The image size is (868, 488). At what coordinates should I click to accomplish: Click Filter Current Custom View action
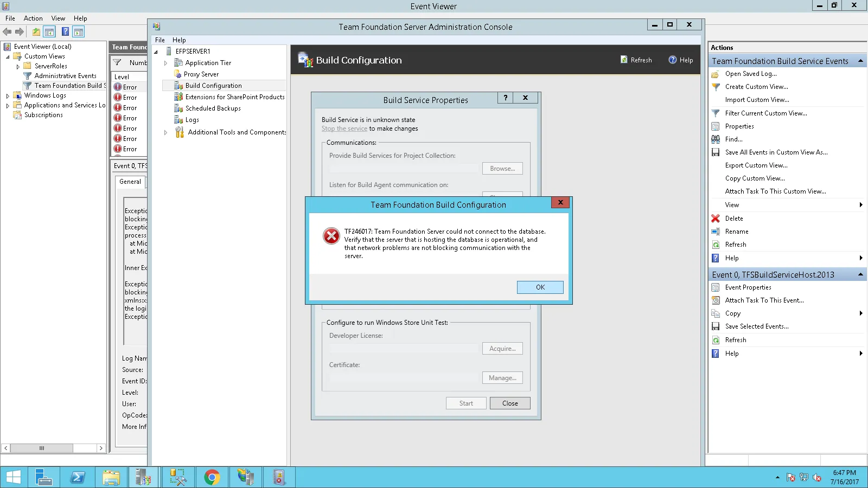click(x=766, y=113)
